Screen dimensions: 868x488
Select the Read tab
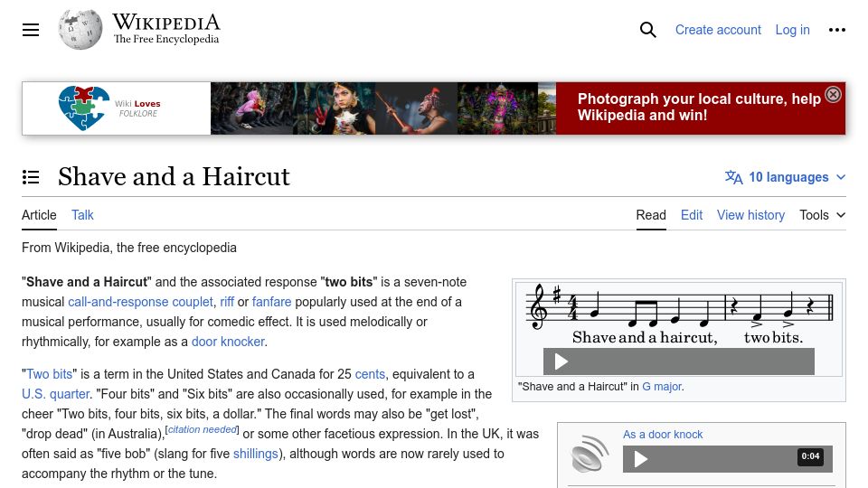click(651, 215)
